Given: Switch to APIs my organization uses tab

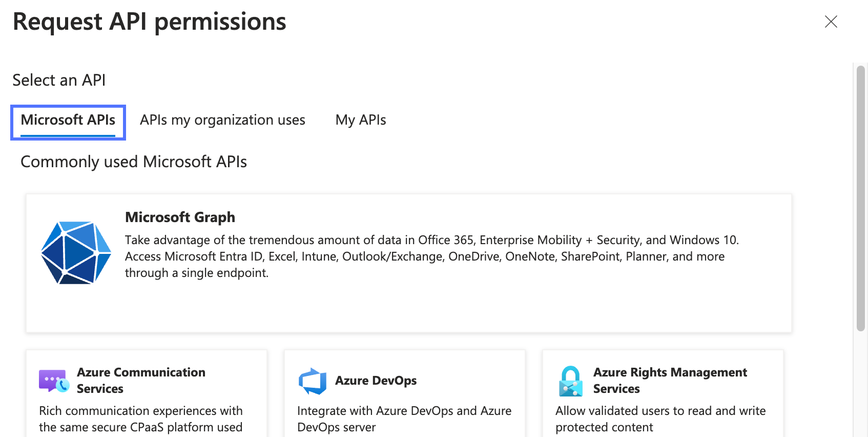Looking at the screenshot, I should tap(223, 120).
